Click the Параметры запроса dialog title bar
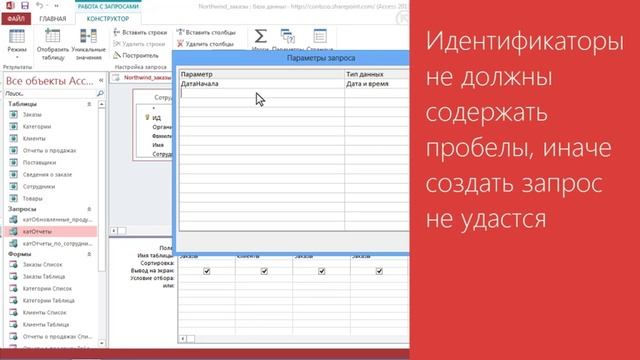The height and width of the screenshot is (360, 640). coord(292,58)
